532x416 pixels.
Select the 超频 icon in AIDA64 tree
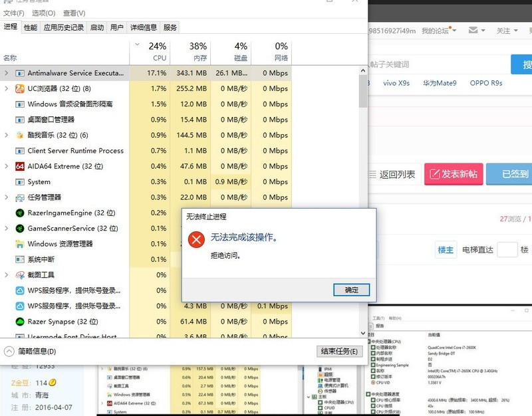(320, 375)
